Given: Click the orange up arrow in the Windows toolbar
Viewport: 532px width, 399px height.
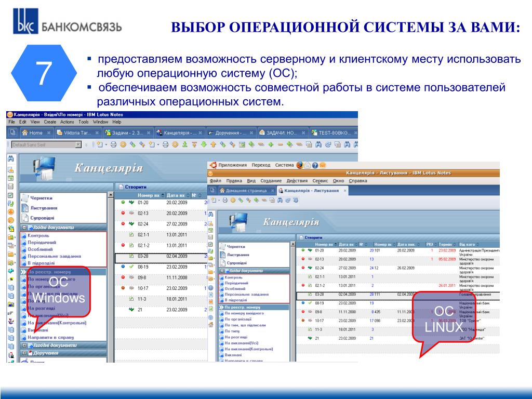Looking at the screenshot, I should pos(213,144).
